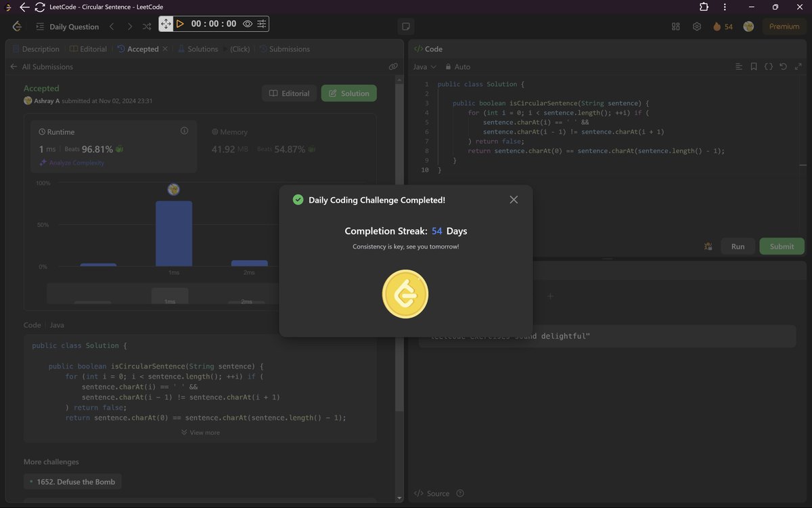Click the Editorial button in submission panel
Screen dimensions: 812x508
click(290, 93)
